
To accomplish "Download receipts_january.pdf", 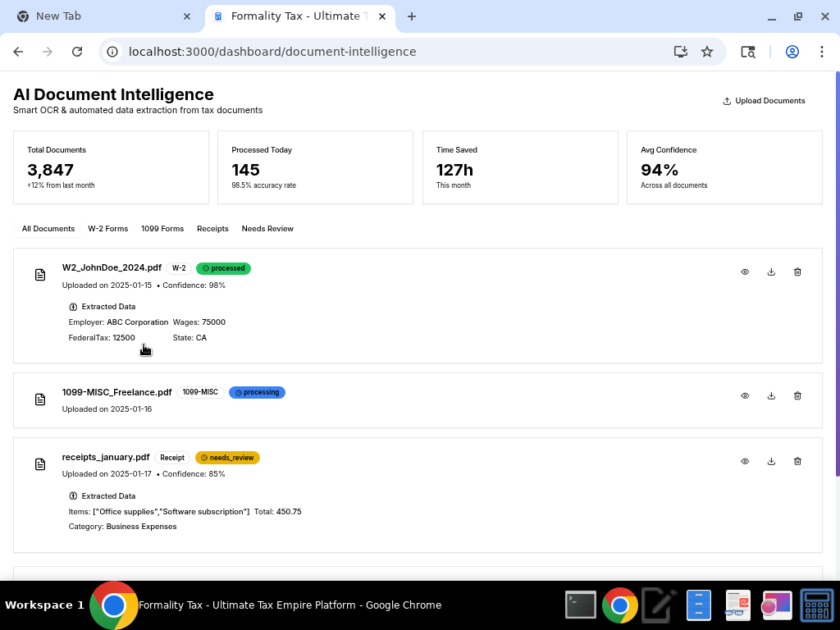I will [770, 461].
